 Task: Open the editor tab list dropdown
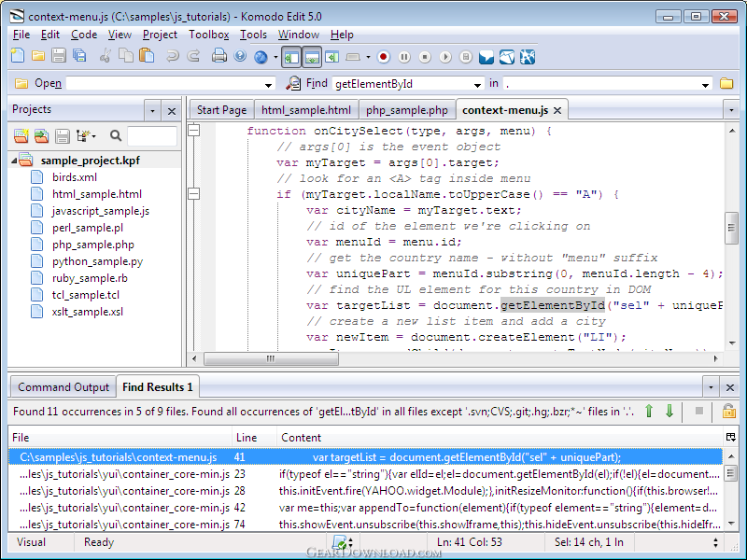[x=731, y=110]
